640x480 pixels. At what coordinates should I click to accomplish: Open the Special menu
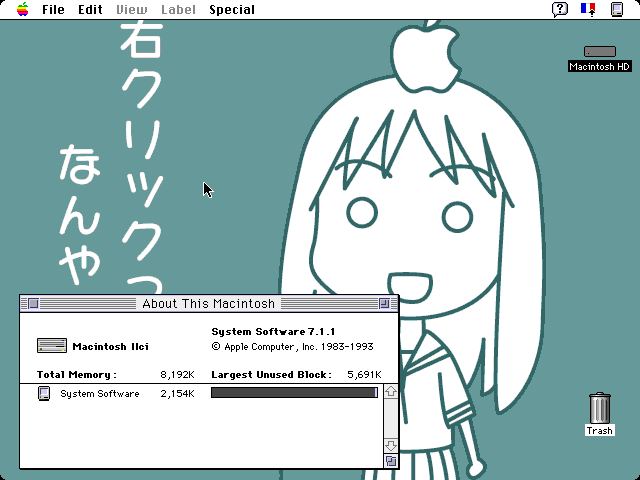click(x=232, y=9)
